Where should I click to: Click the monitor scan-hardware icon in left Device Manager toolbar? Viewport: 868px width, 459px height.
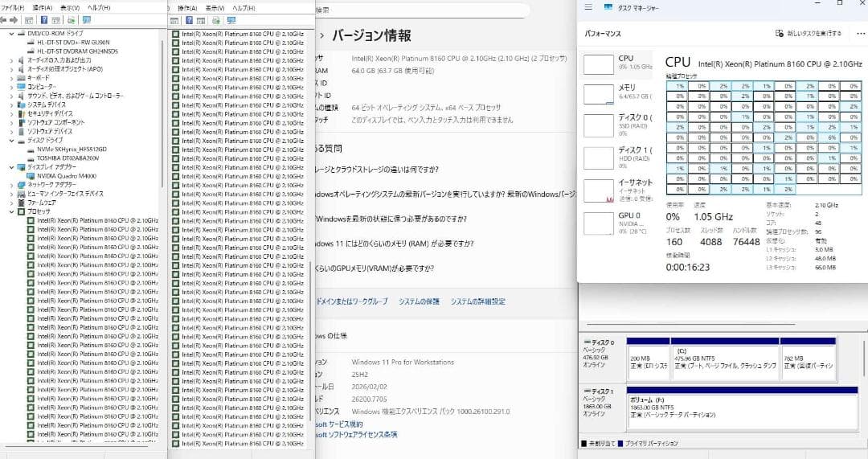point(86,20)
